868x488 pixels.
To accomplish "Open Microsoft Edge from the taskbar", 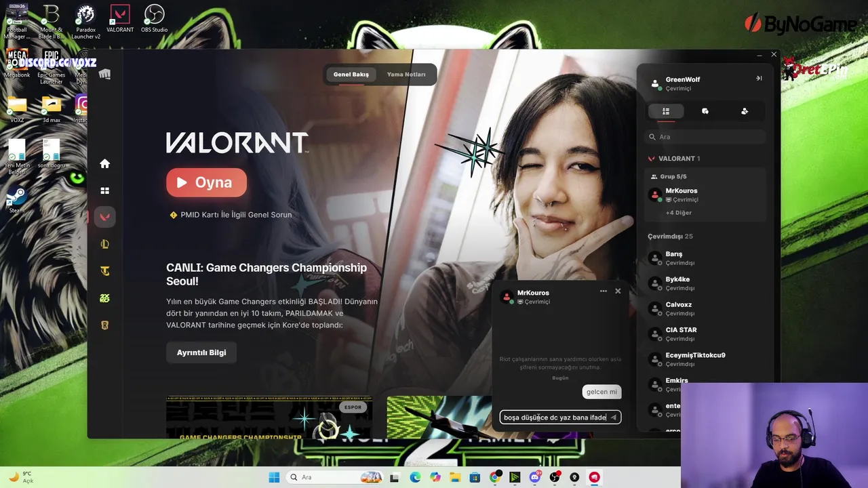I will 415,477.
